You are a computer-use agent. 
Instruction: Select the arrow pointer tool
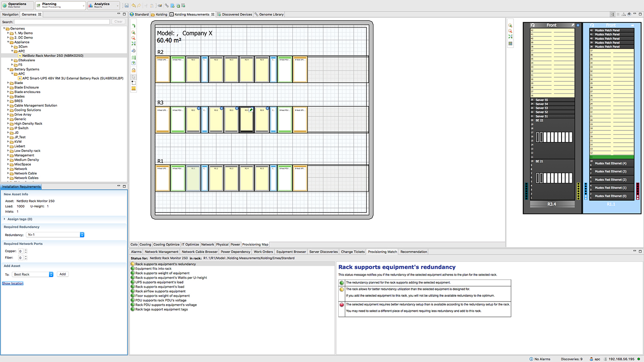[x=134, y=77]
